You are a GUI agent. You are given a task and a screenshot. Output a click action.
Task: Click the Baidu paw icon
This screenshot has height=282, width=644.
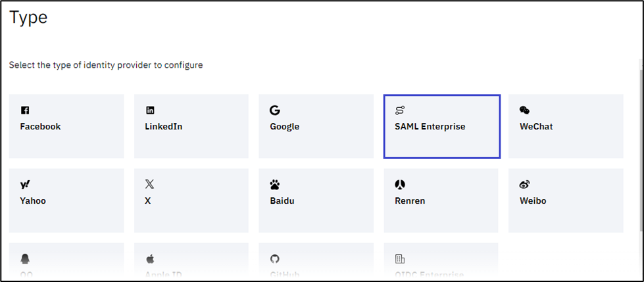[x=274, y=185]
